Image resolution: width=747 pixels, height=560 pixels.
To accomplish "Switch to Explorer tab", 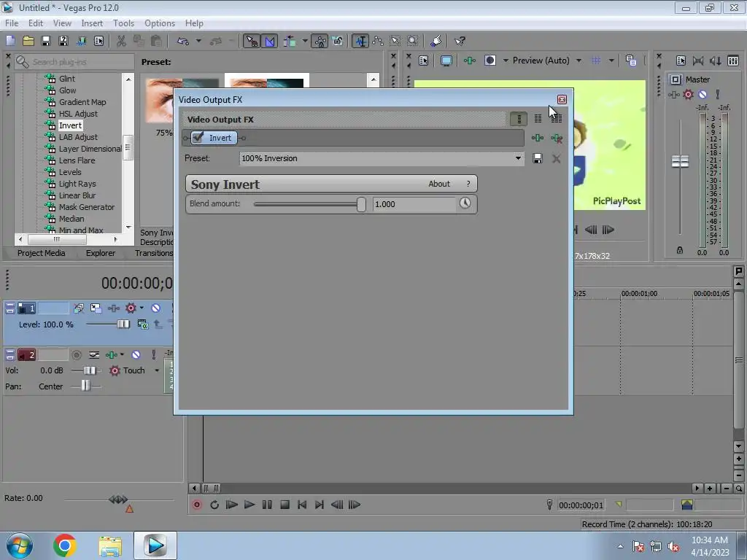I will (x=101, y=253).
